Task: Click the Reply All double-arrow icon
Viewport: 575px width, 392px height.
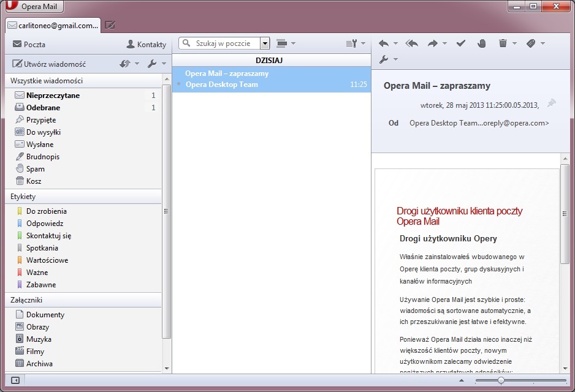Action: pos(412,43)
